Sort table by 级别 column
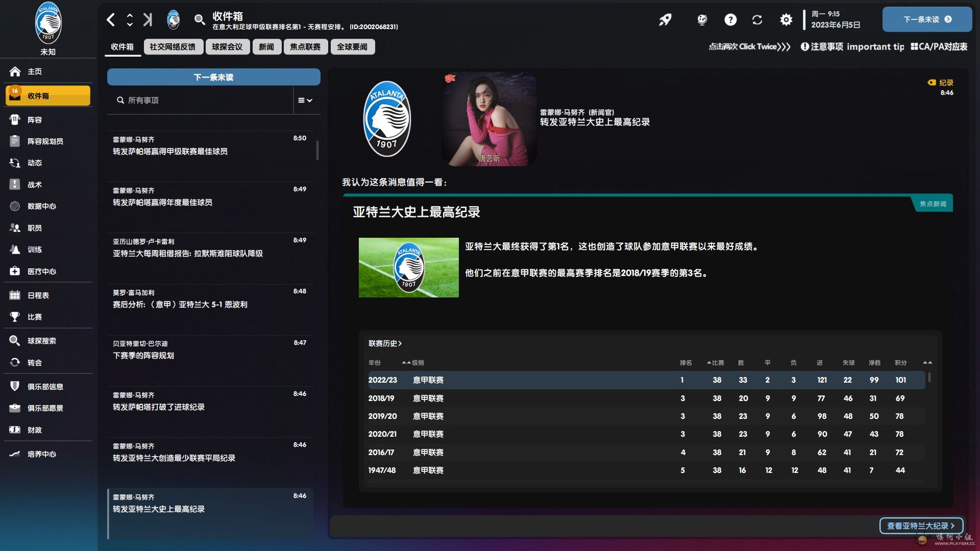Viewport: 980px width, 551px height. 418,363
